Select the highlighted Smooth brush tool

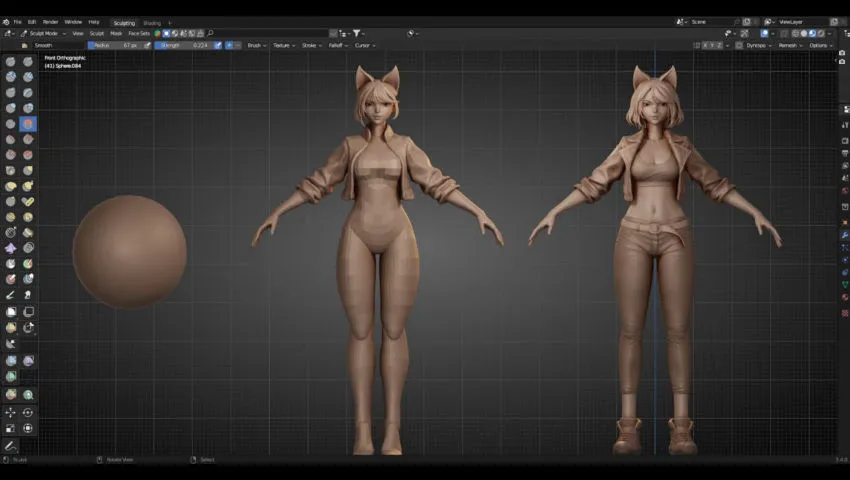(x=28, y=124)
